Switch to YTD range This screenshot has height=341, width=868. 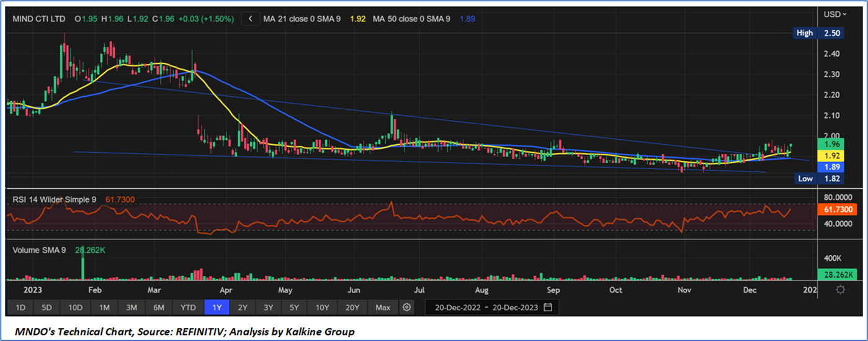[188, 307]
